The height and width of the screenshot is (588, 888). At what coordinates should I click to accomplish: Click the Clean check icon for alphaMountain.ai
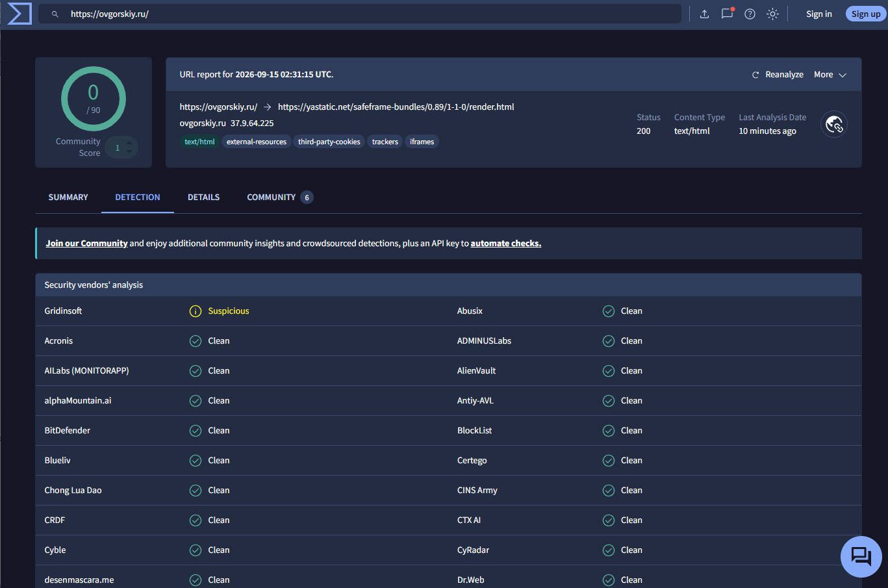[196, 401]
